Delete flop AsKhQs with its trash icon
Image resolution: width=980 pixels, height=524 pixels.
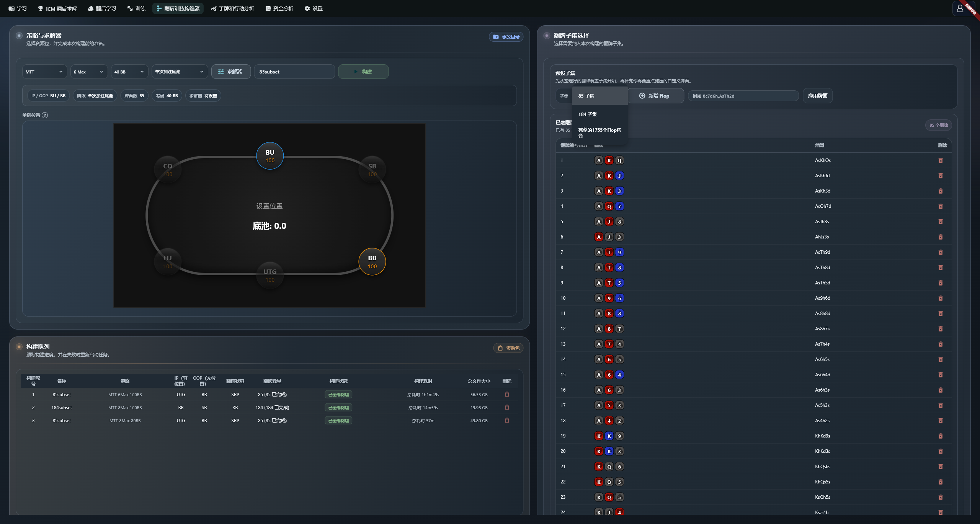click(941, 160)
